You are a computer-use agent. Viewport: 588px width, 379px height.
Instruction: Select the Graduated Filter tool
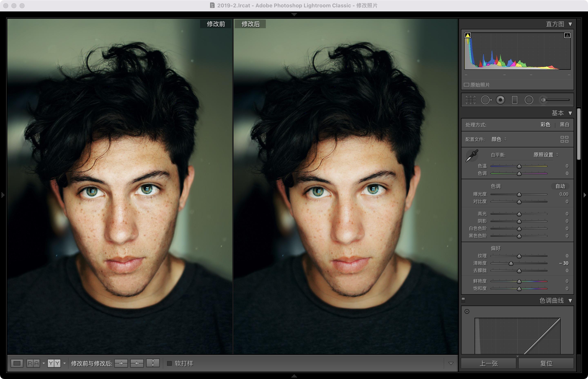pyautogui.click(x=514, y=100)
